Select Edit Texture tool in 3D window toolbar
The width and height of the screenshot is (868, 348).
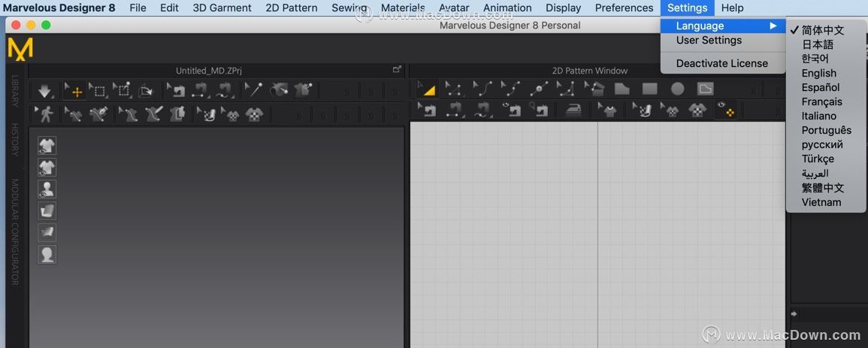click(x=205, y=114)
